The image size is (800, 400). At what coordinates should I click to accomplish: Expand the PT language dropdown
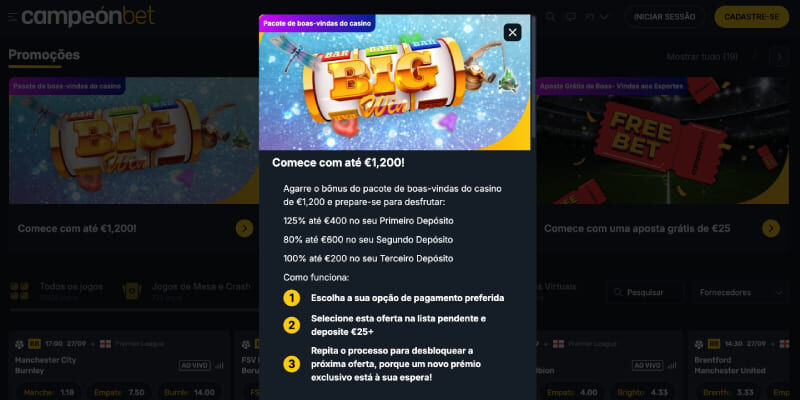596,17
